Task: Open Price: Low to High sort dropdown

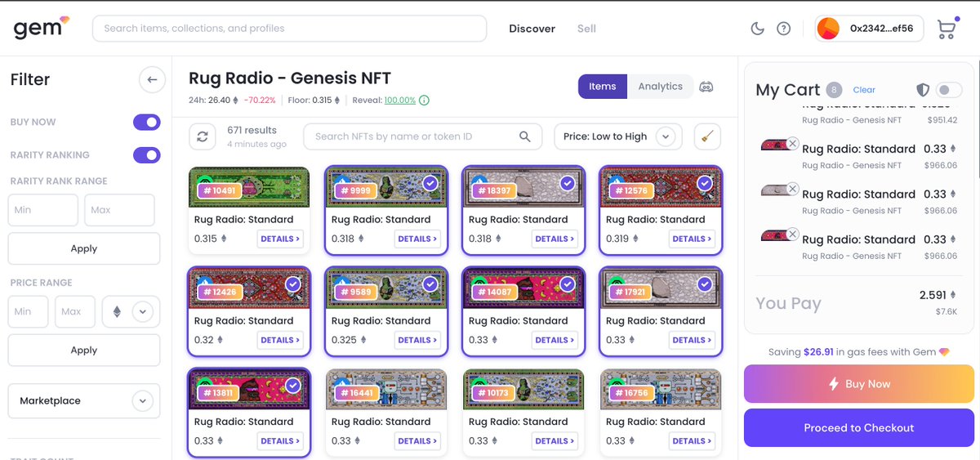Action: pos(618,136)
